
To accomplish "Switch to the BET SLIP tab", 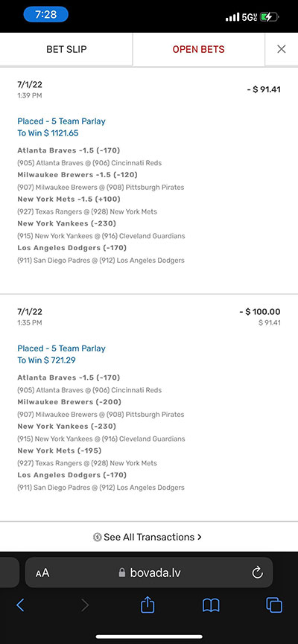I will (66, 49).
